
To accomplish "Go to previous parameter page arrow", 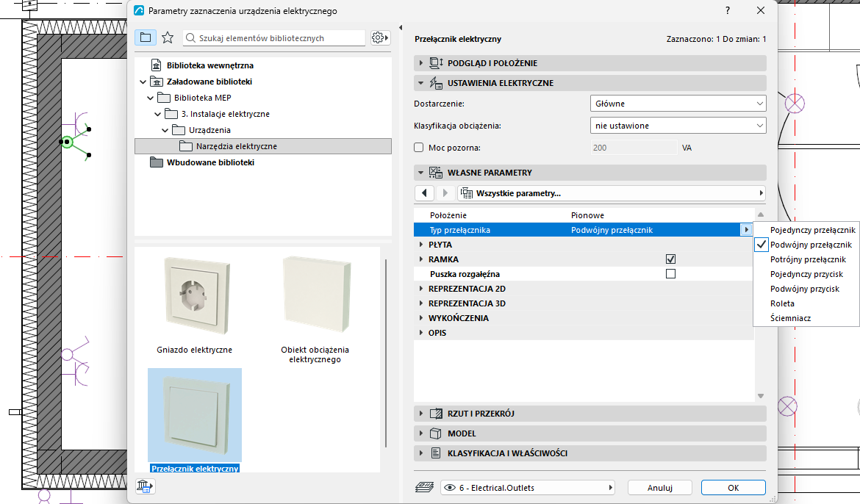I will pos(425,193).
